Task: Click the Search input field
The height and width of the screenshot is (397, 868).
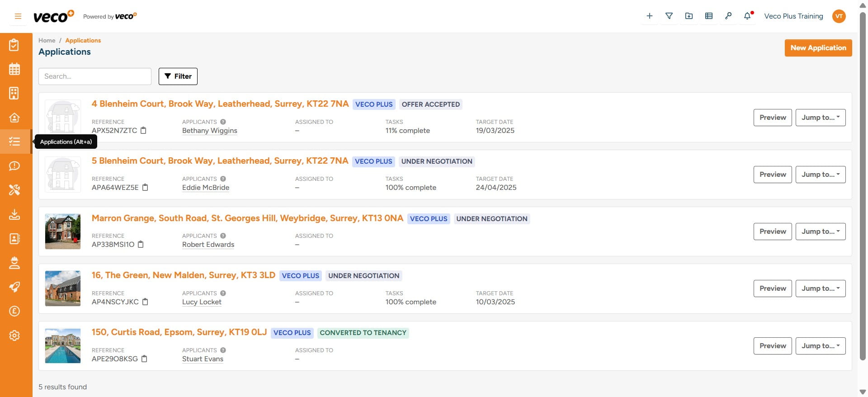Action: 95,76
